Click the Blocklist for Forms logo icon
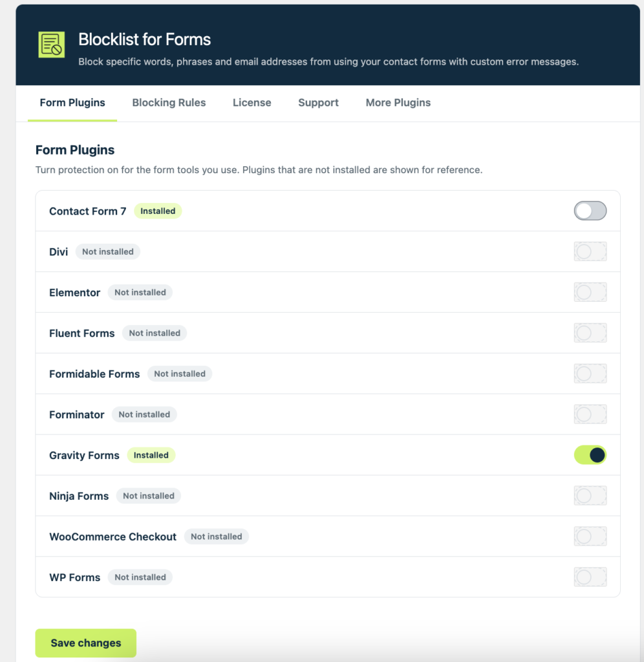644x662 pixels. click(x=52, y=45)
